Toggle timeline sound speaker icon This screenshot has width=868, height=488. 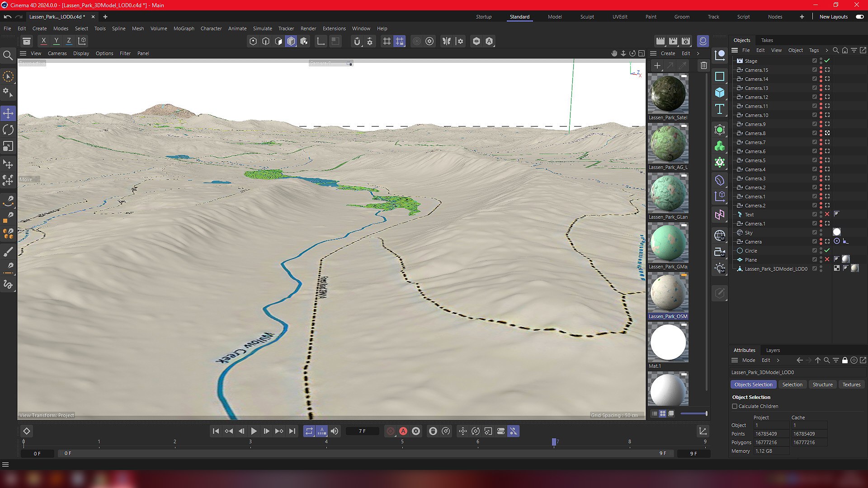point(335,431)
